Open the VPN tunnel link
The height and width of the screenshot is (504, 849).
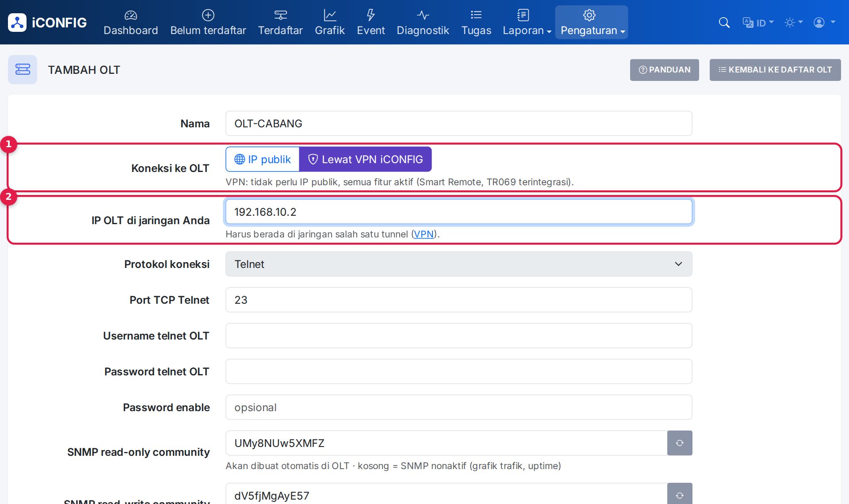(424, 234)
